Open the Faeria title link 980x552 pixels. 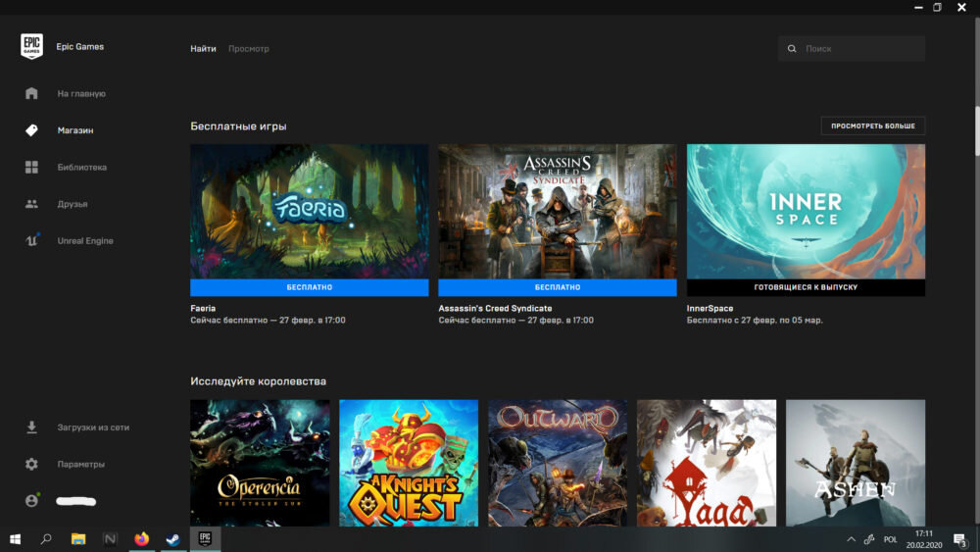pyautogui.click(x=203, y=308)
